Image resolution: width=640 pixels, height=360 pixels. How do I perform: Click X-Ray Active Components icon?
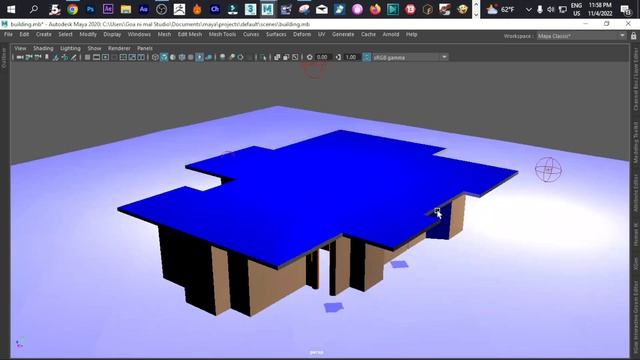(286, 58)
